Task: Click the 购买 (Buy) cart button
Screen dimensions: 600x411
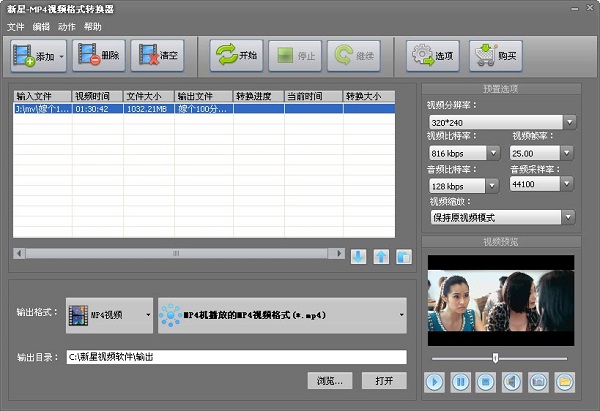Action: pos(496,56)
